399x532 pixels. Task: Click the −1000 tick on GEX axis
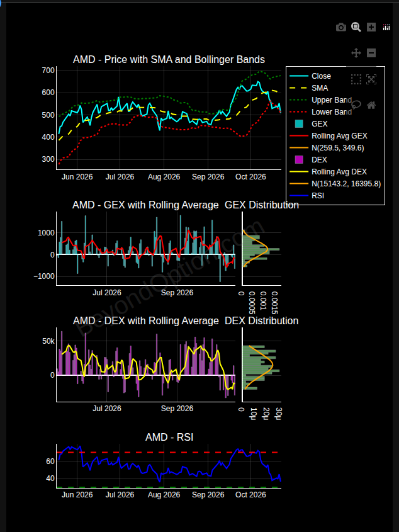coord(44,276)
